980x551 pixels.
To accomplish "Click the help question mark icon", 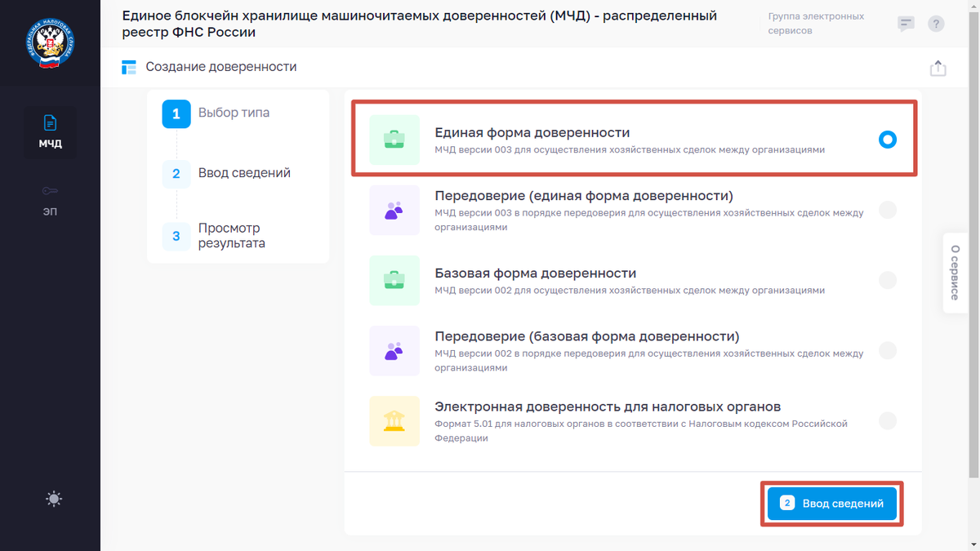I will (x=937, y=24).
